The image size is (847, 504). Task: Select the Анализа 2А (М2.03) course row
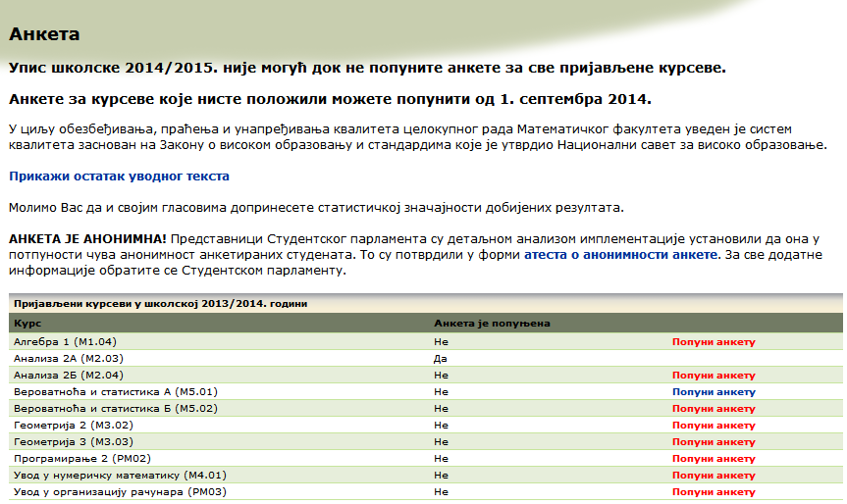tap(68, 359)
